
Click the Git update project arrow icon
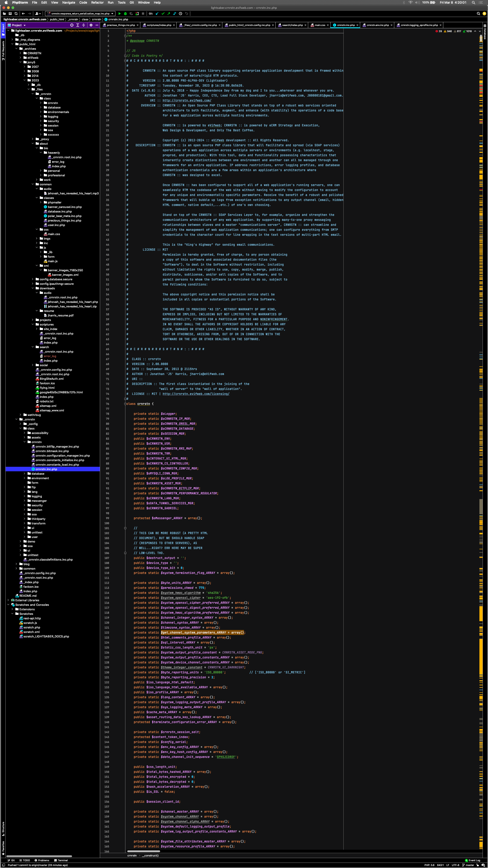pyautogui.click(x=157, y=14)
